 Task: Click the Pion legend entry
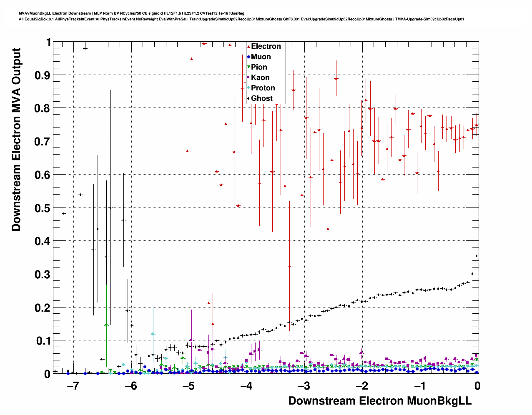(x=259, y=67)
